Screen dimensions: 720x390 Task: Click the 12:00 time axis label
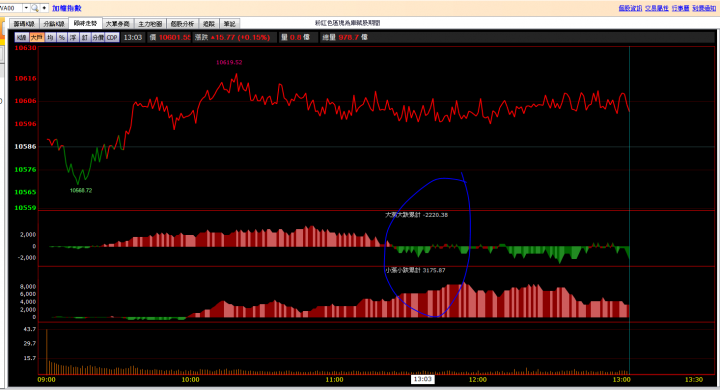(478, 380)
